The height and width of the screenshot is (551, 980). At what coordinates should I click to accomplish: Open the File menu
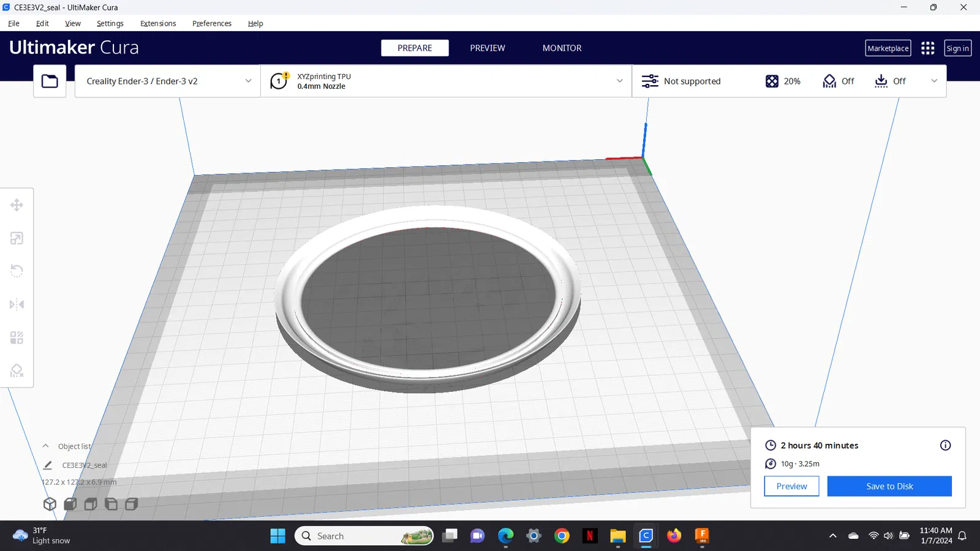click(13, 23)
